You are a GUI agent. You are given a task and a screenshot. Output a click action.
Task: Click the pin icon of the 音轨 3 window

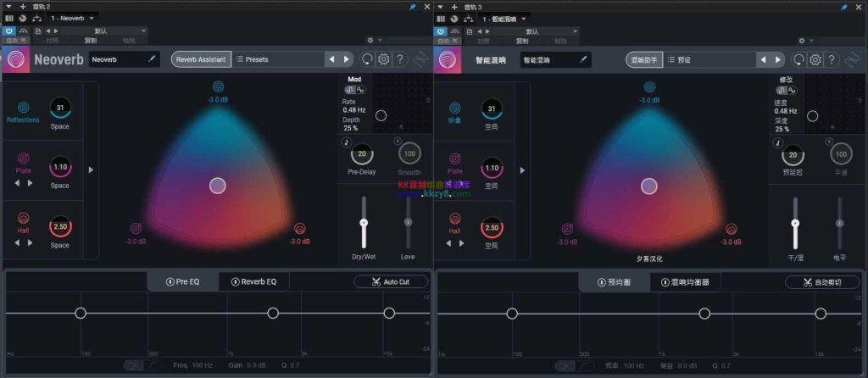pos(844,7)
